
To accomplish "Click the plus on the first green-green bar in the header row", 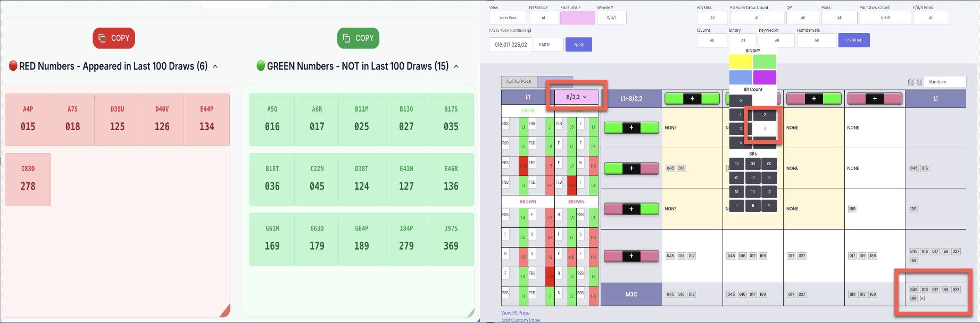I will tap(692, 98).
